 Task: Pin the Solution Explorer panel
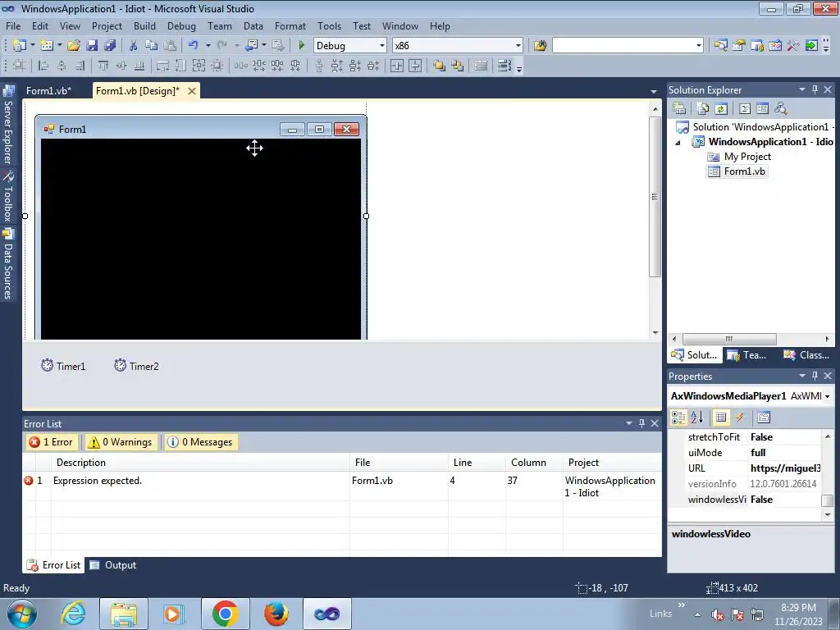point(815,89)
